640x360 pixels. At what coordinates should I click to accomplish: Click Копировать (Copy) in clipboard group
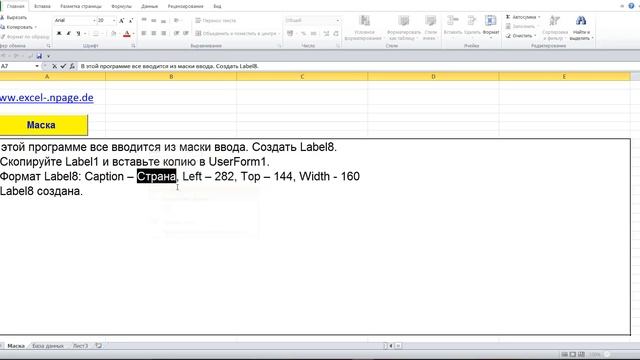[18, 27]
